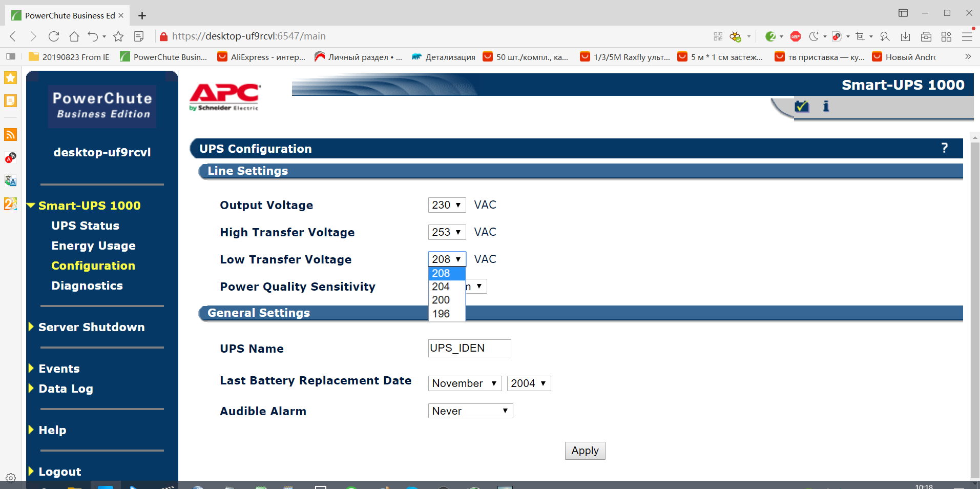Open the Power Quality Sensitivity dropdown arrow
Screen dimensions: 980x489
(479, 286)
